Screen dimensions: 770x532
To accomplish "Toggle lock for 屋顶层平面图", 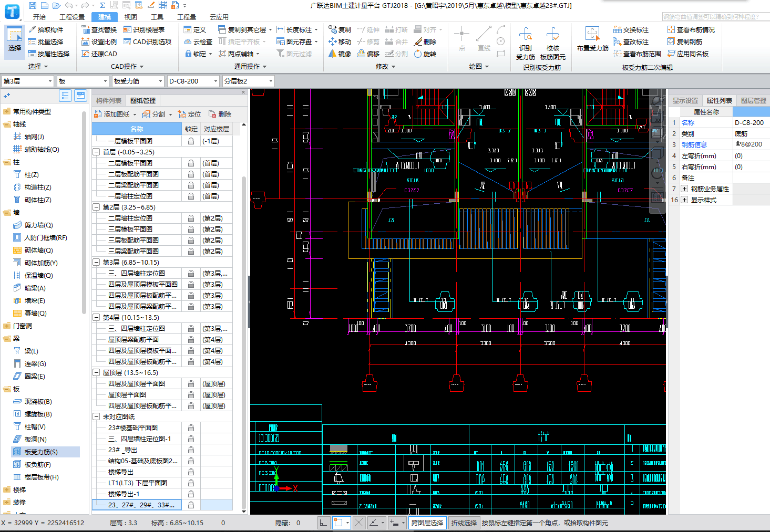I will click(x=191, y=394).
